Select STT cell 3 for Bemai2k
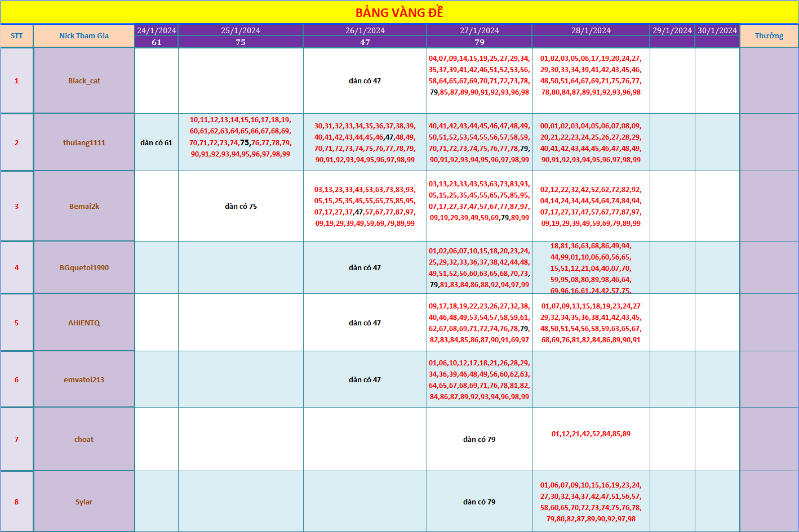The width and height of the screenshot is (799, 532). click(17, 206)
